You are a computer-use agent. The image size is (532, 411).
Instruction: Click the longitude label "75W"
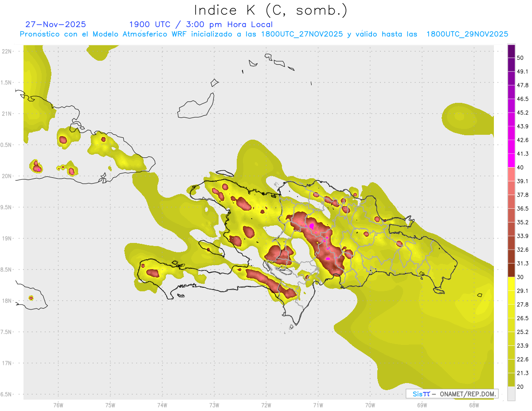110,405
